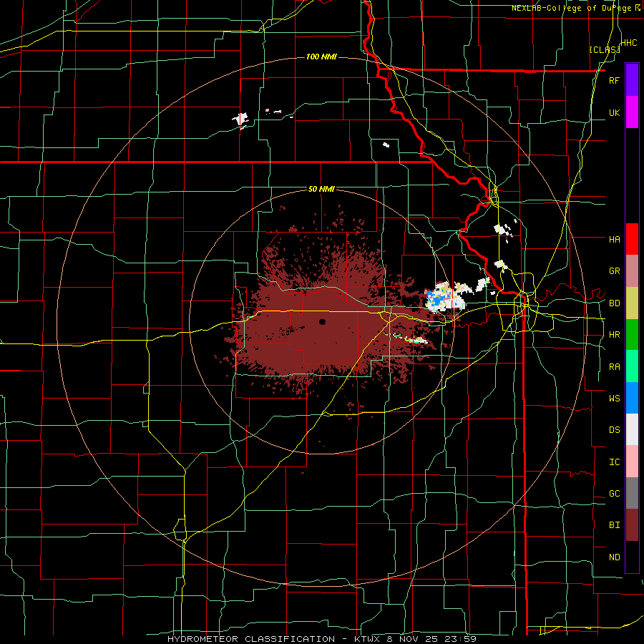The width and height of the screenshot is (644, 644).
Task: Click the WS legend label
Action: coord(614,399)
